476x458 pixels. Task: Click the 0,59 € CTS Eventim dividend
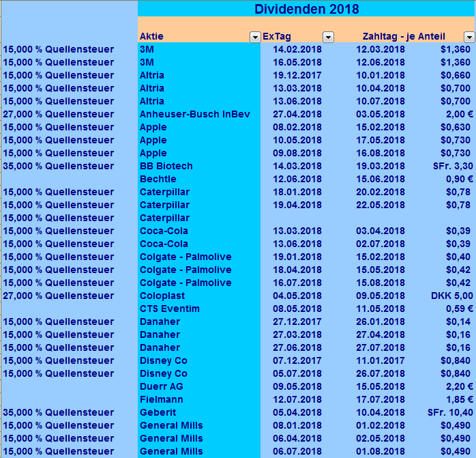pos(460,309)
